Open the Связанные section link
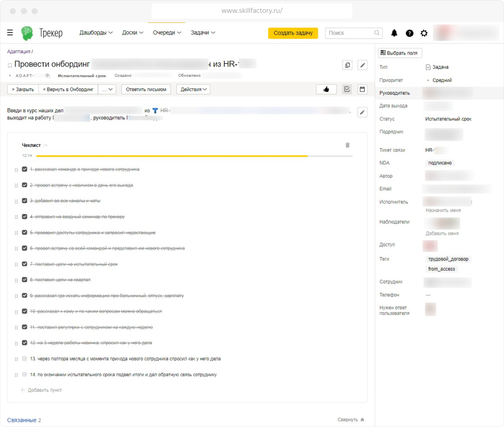The image size is (504, 427). tap(21, 420)
